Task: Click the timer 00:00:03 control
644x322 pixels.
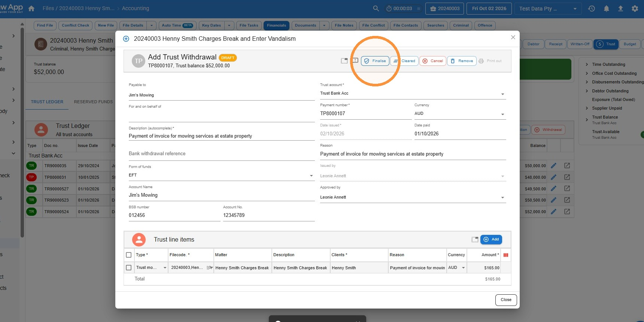Action: pos(403,8)
